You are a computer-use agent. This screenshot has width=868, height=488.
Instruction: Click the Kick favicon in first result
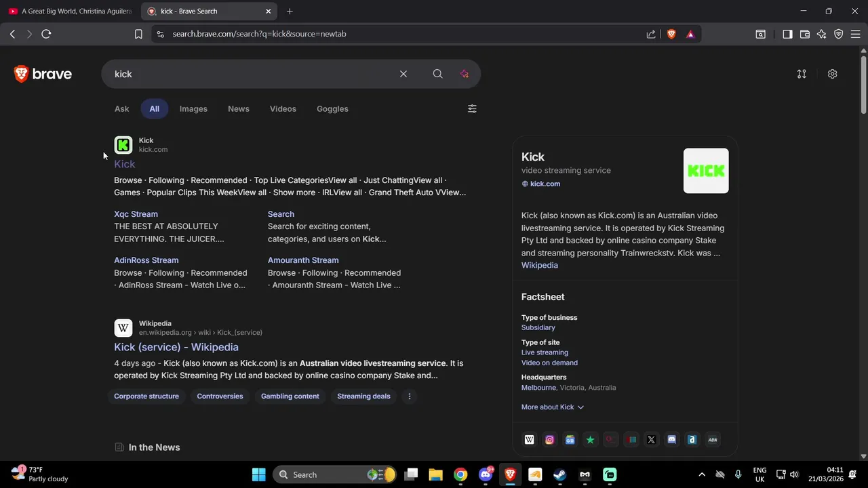[x=123, y=145]
